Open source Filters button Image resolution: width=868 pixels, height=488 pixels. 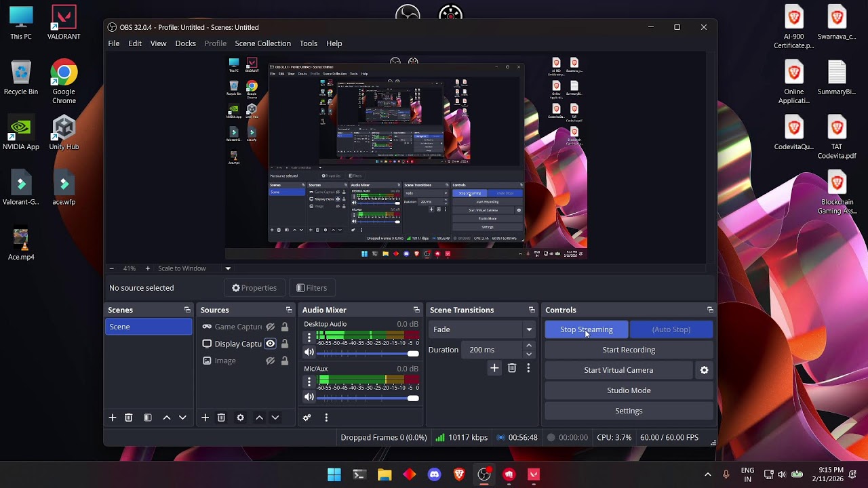tap(311, 288)
